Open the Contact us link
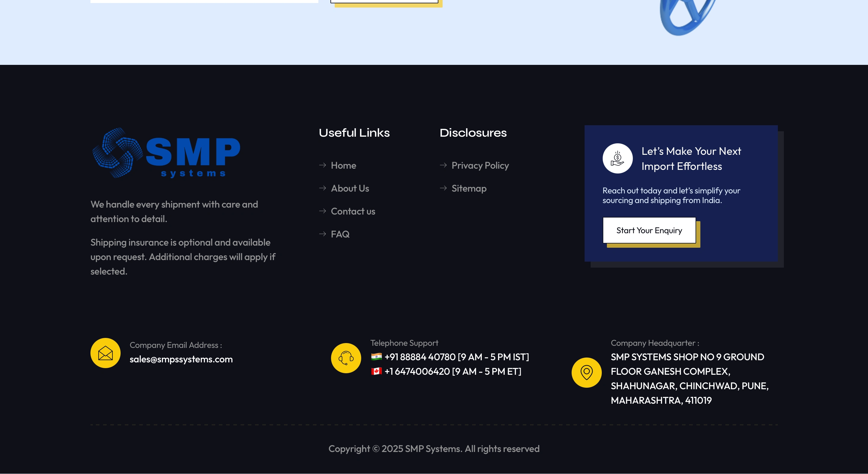868x474 pixels. click(x=353, y=212)
